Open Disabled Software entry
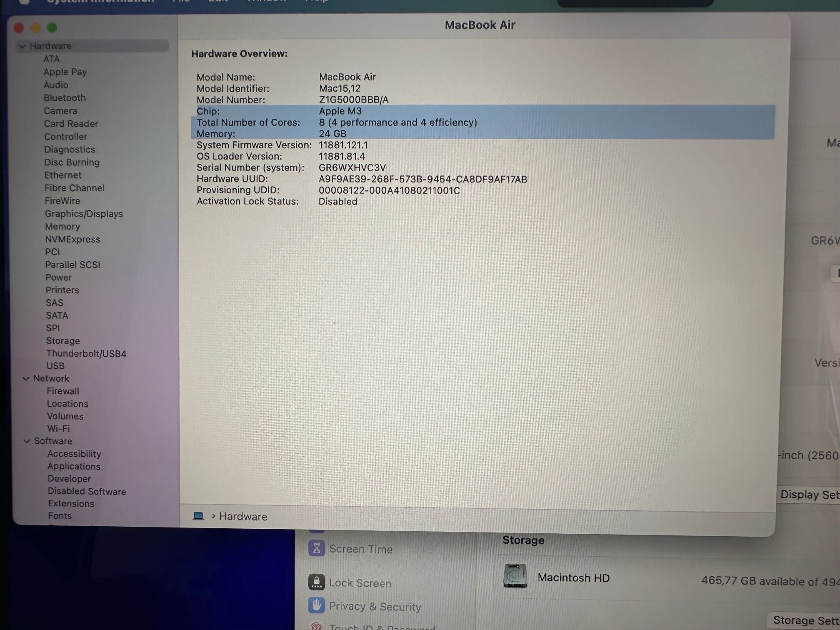 click(86, 491)
